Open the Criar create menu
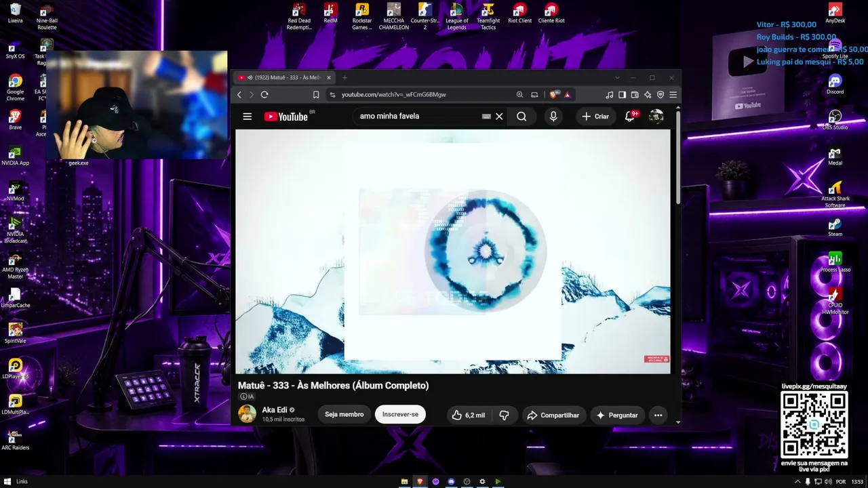 click(595, 117)
